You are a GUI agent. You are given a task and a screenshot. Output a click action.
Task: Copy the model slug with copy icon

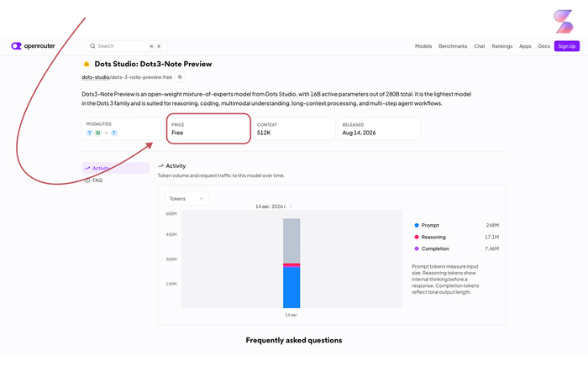180,77
